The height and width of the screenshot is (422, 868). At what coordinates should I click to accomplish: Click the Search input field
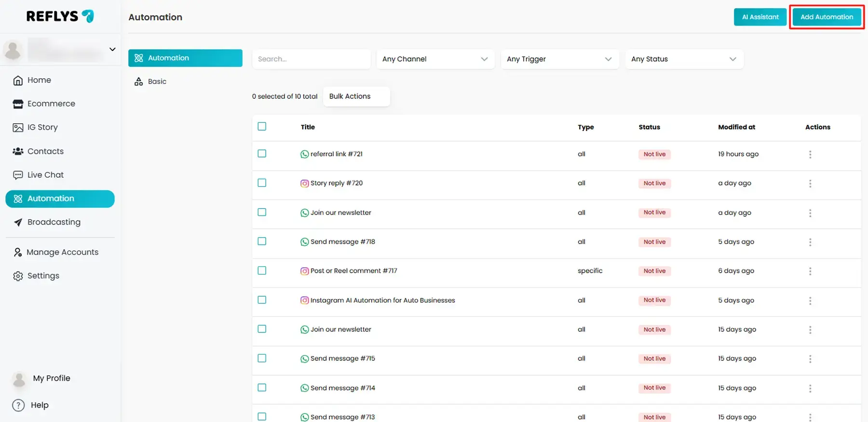(x=311, y=59)
